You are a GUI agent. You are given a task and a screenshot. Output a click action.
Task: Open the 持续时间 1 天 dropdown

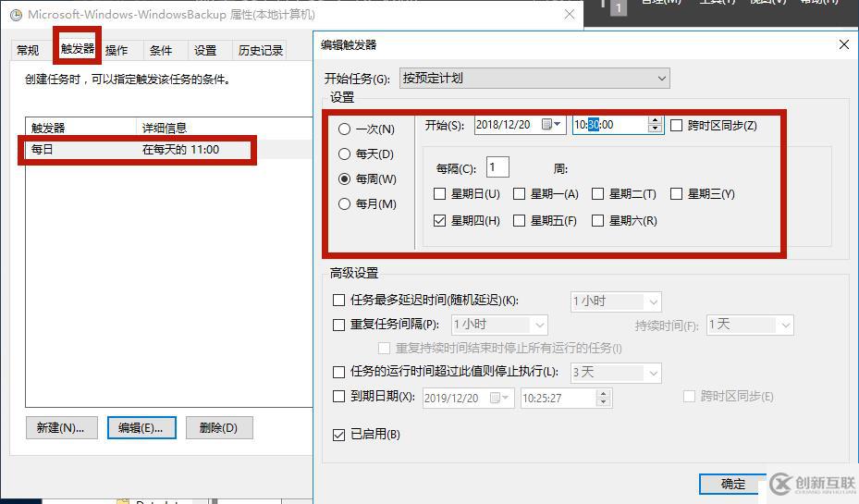coord(750,325)
